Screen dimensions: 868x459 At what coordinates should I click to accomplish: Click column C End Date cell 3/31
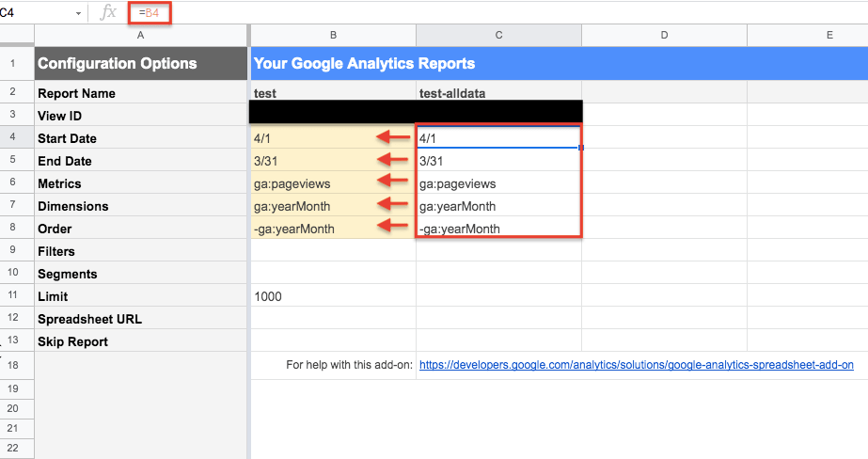click(498, 160)
